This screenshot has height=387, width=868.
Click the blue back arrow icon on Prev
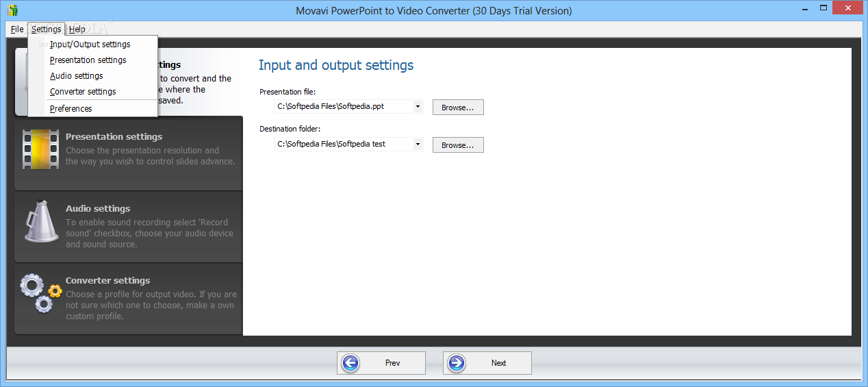pyautogui.click(x=350, y=363)
